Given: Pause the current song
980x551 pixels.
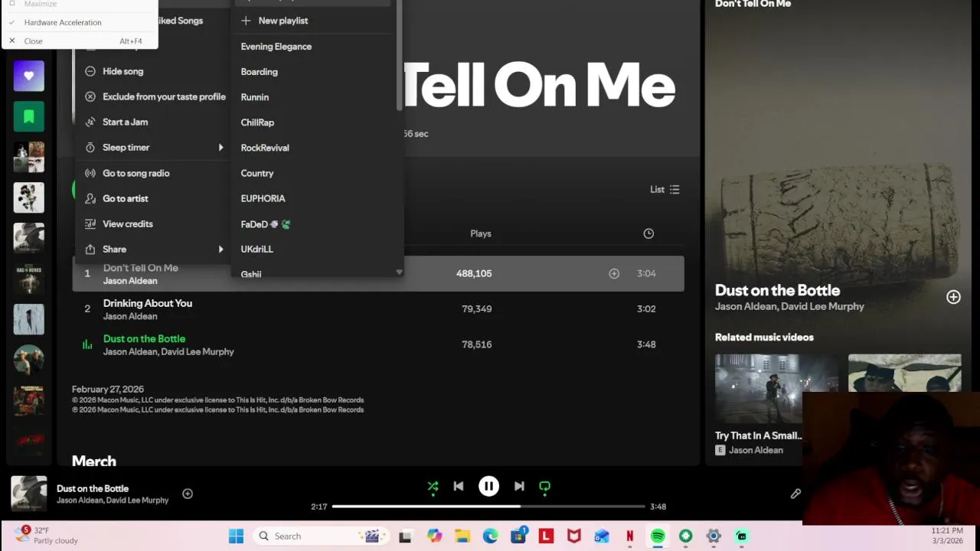Looking at the screenshot, I should pyautogui.click(x=488, y=486).
